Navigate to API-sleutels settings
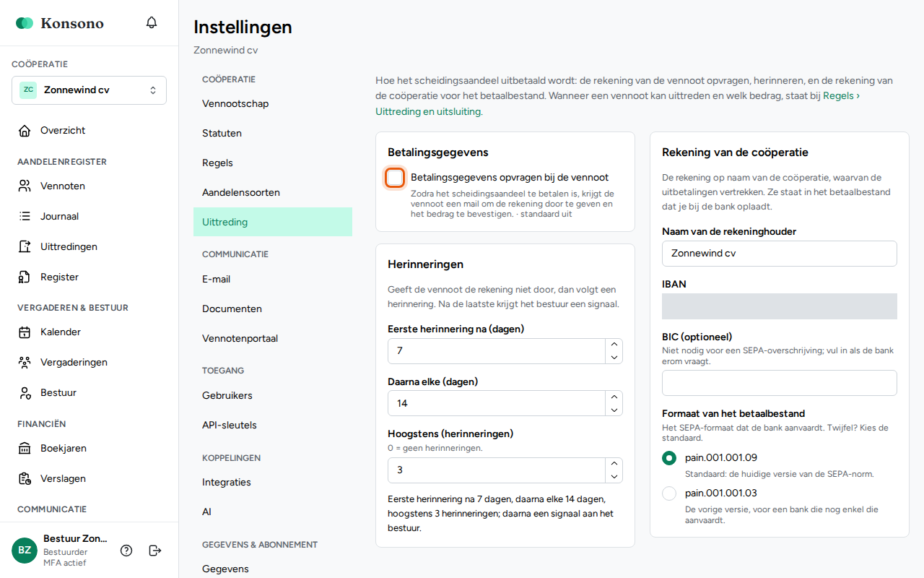Viewport: 924px width, 578px height. 273,426
